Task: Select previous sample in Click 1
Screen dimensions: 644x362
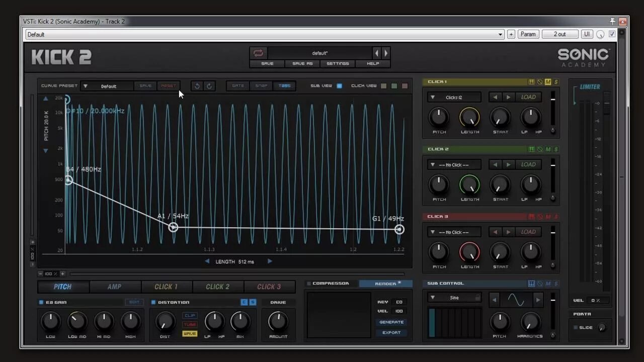Action: tap(495, 97)
